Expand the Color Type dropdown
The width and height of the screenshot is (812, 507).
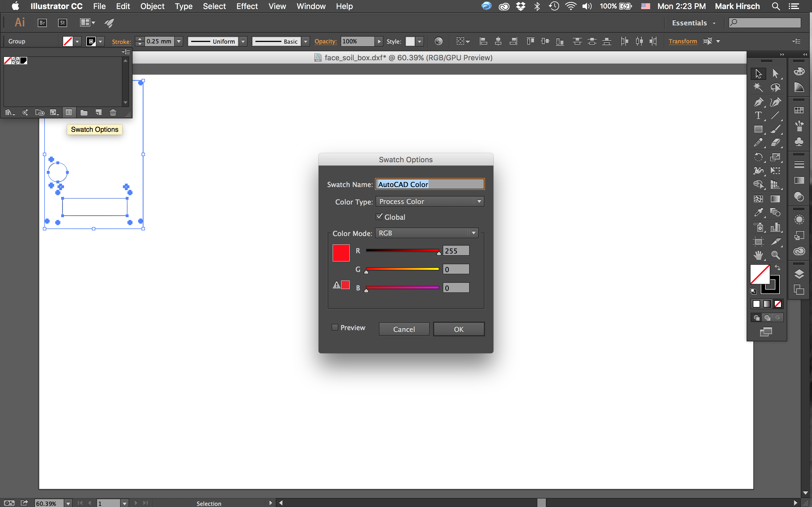click(479, 201)
